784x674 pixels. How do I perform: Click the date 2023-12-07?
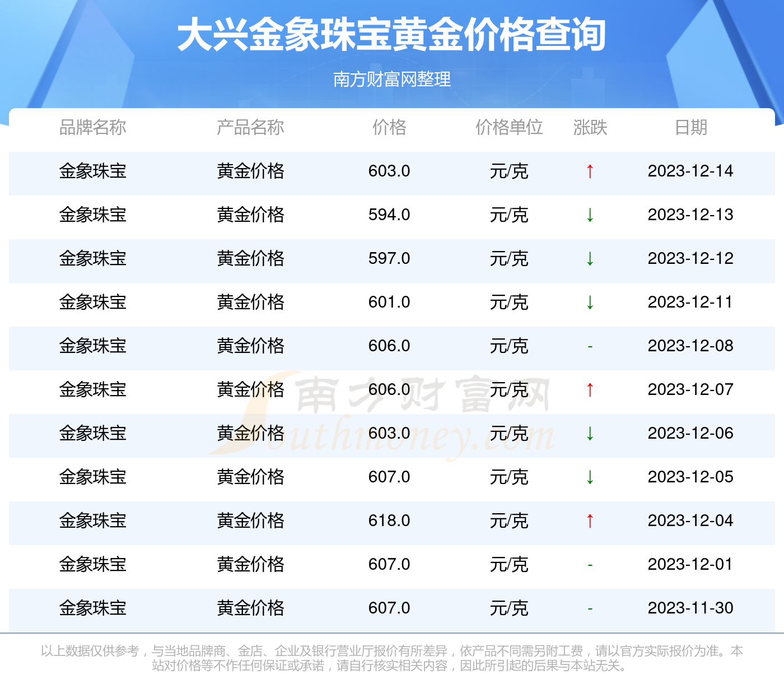tap(690, 389)
